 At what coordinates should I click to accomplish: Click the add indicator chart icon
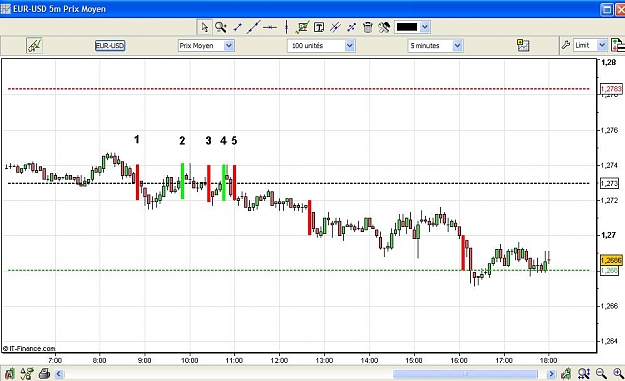pyautogui.click(x=523, y=45)
